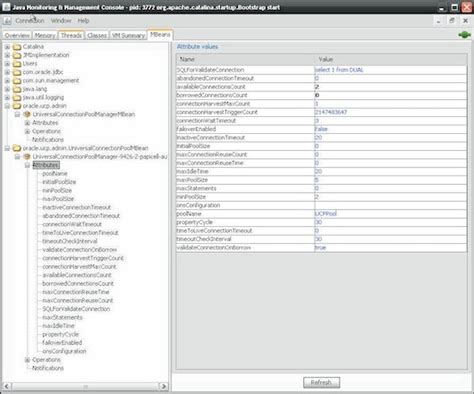This screenshot has height=394, width=474.
Task: Click the Catalina folder icon
Action: pyautogui.click(x=17, y=47)
